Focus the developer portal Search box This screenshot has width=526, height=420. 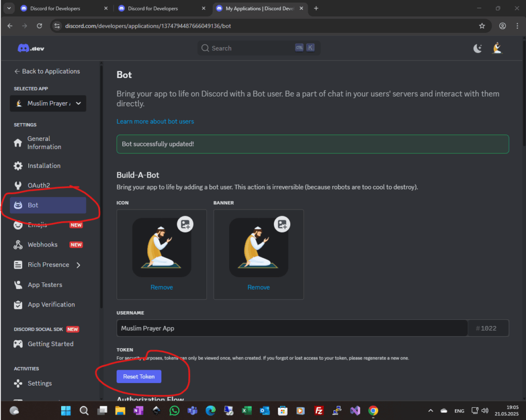tap(259, 48)
